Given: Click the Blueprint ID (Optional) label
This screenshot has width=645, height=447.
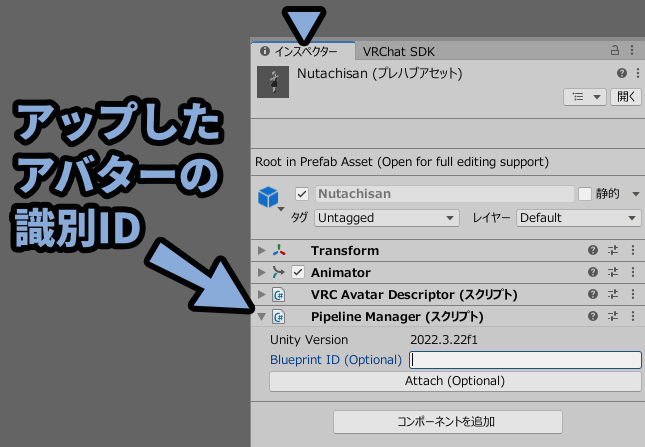Looking at the screenshot, I should [336, 360].
